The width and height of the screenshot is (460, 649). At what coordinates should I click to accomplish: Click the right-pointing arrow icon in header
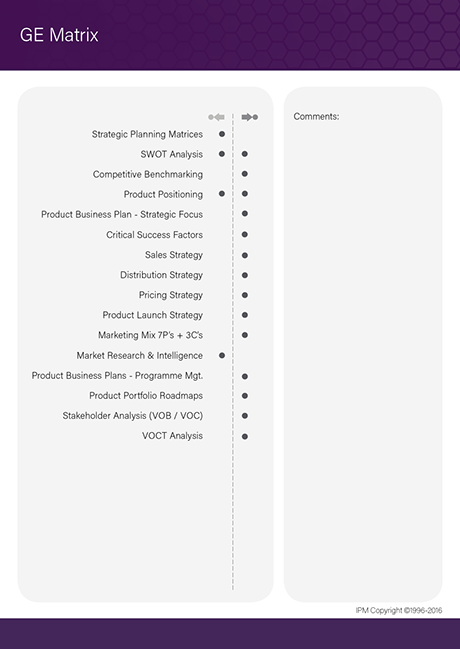click(250, 117)
